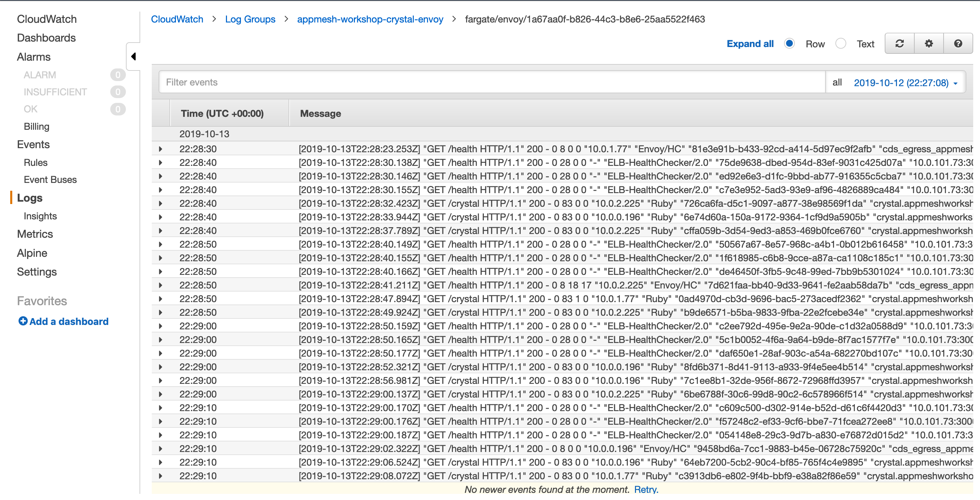Click the refresh log events icon

click(899, 44)
